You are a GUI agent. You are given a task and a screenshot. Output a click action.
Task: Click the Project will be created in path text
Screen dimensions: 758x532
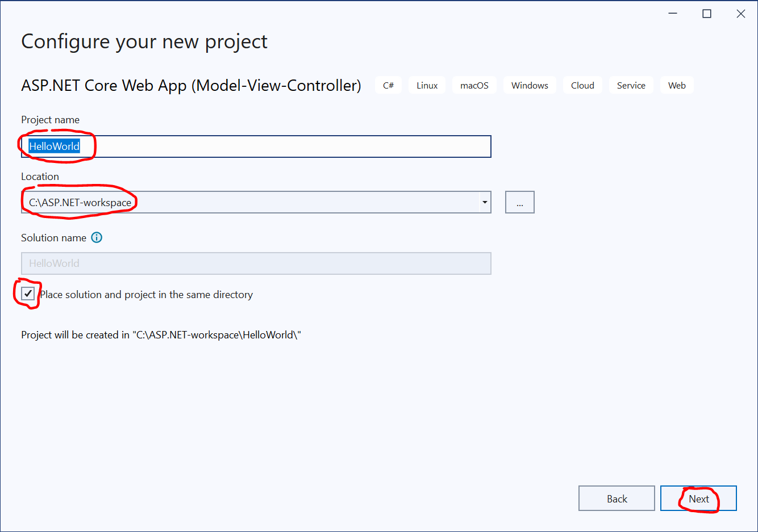point(161,335)
